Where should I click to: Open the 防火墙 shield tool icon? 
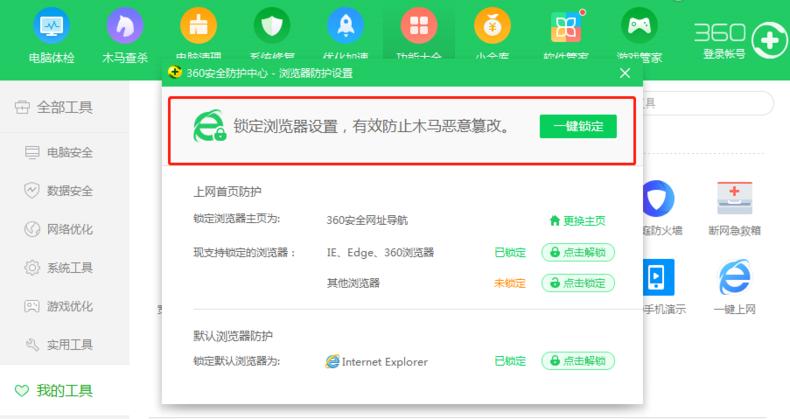click(x=659, y=198)
